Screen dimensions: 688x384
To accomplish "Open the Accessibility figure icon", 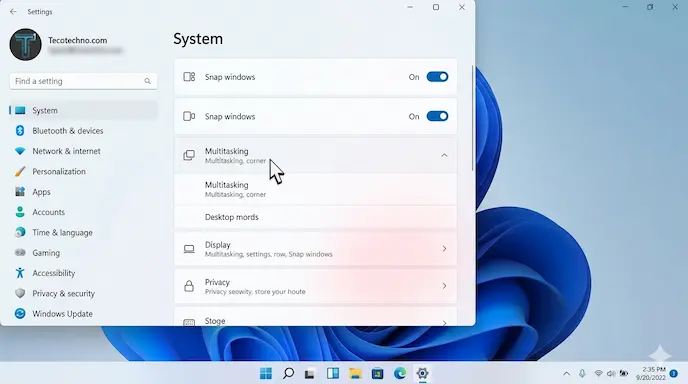I will point(20,273).
